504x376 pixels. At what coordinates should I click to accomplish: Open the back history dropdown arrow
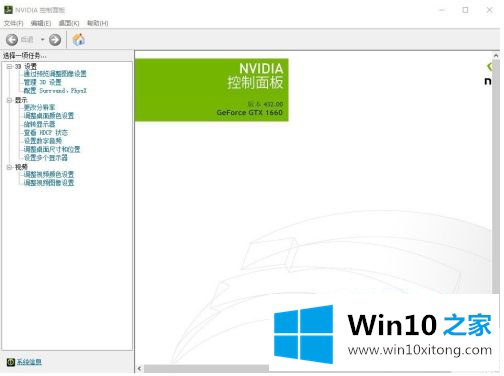pos(42,40)
